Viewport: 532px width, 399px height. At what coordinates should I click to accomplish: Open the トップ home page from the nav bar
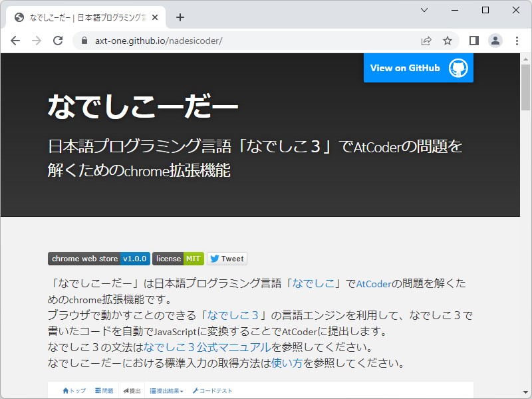click(x=72, y=391)
